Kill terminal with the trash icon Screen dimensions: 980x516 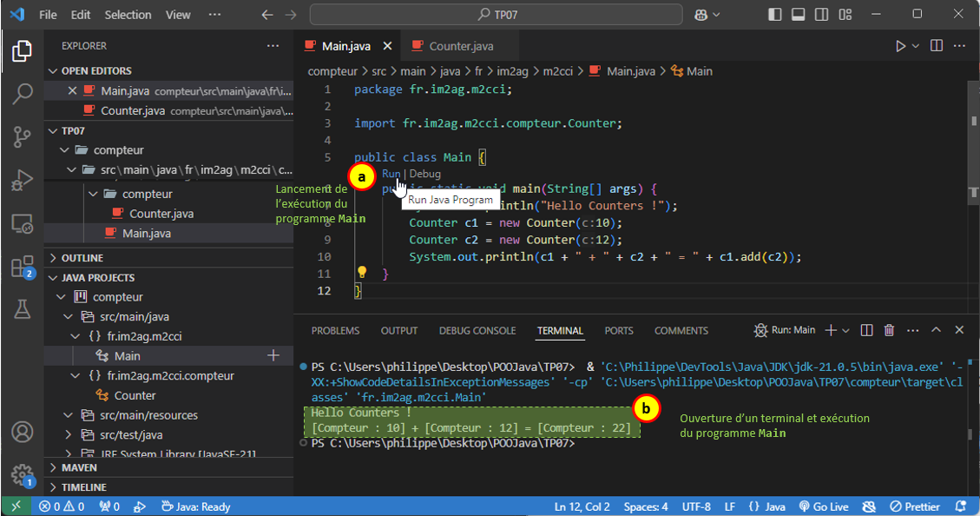click(x=889, y=330)
